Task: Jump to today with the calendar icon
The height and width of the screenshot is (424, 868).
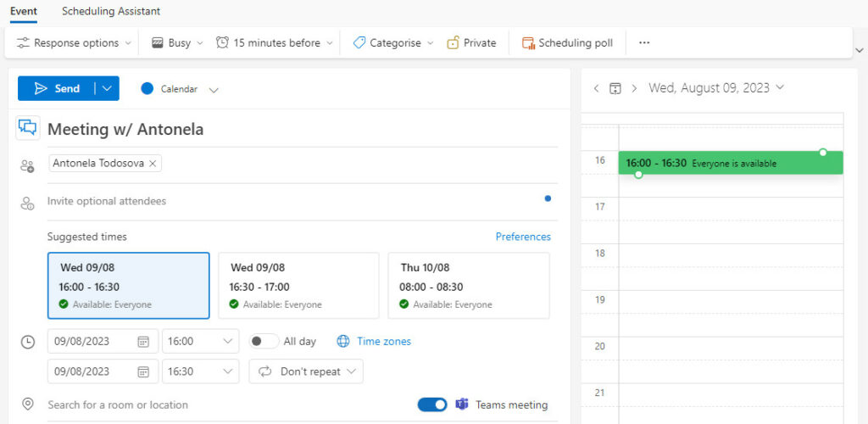Action: point(615,88)
